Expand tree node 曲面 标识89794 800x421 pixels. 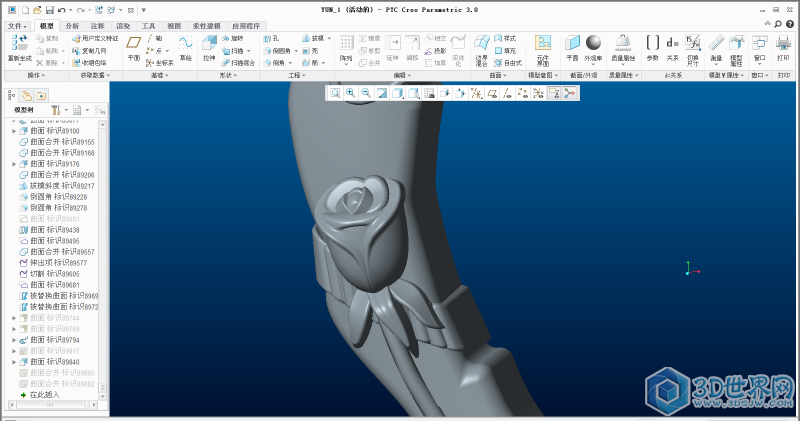coord(14,340)
